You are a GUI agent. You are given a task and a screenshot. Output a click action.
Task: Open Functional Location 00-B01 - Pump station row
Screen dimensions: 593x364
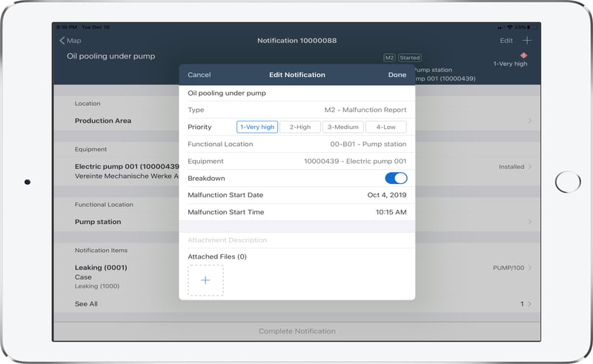(x=297, y=144)
